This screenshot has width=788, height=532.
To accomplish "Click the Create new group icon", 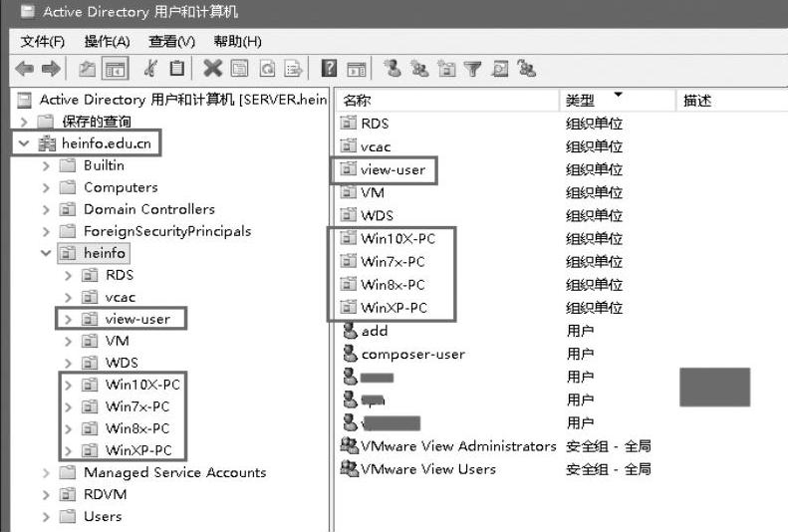I will click(419, 69).
